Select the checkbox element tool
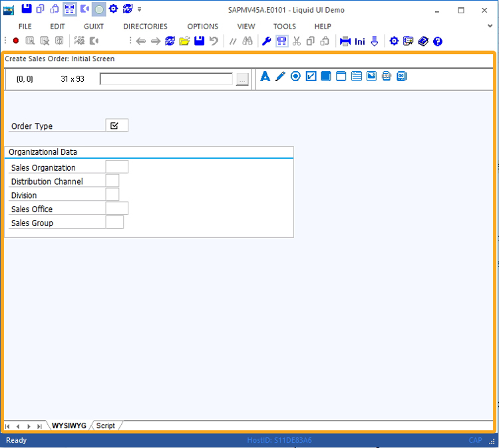Image resolution: width=499 pixels, height=448 pixels. (x=311, y=76)
